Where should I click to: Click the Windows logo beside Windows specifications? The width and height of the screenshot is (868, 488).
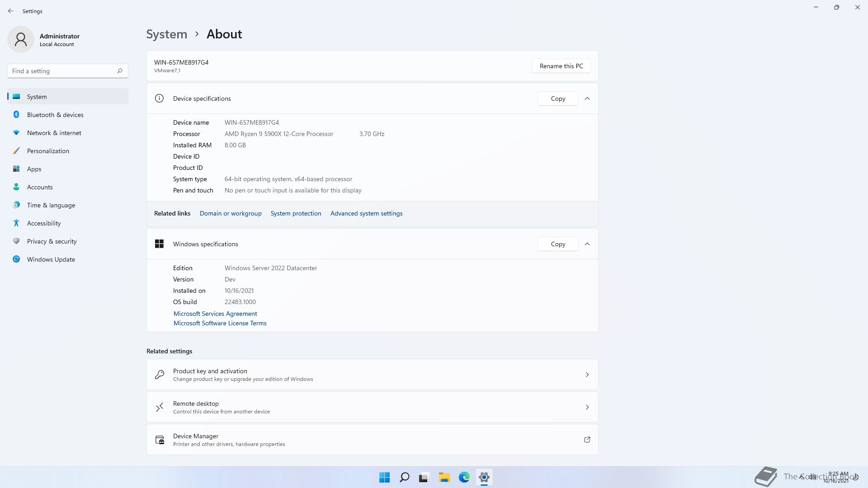(x=159, y=244)
